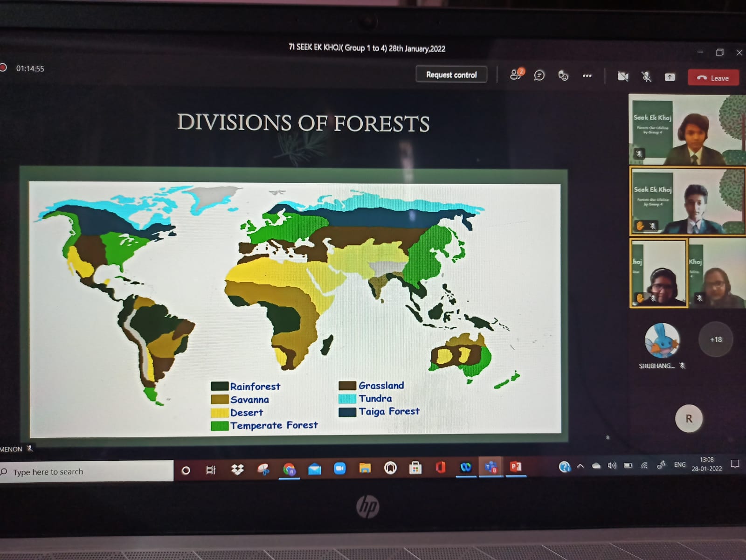Open the meeting chat panel
This screenshot has width=746, height=560.
(x=539, y=75)
